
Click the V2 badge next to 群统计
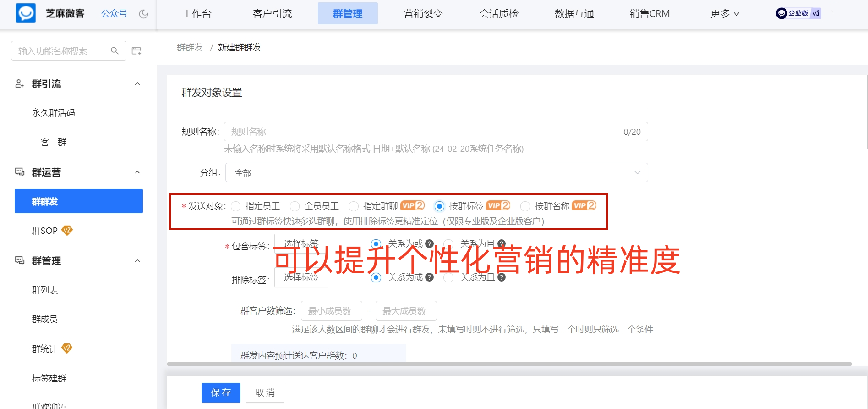coord(67,348)
